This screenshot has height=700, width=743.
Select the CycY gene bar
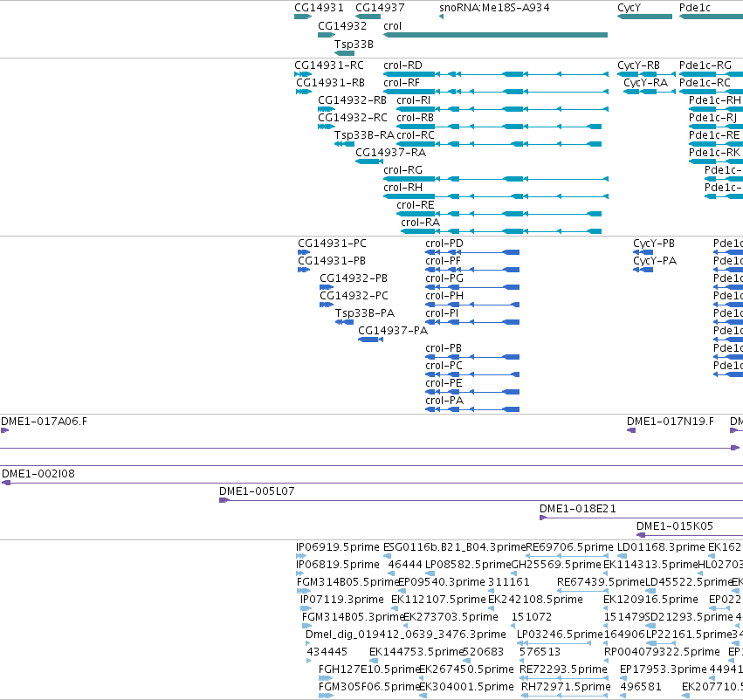pos(644,17)
